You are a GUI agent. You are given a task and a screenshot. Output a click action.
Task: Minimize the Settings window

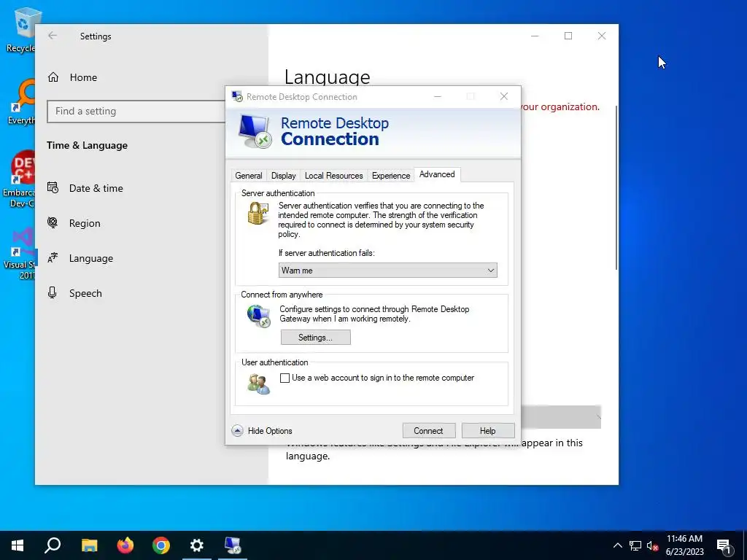[x=535, y=36]
